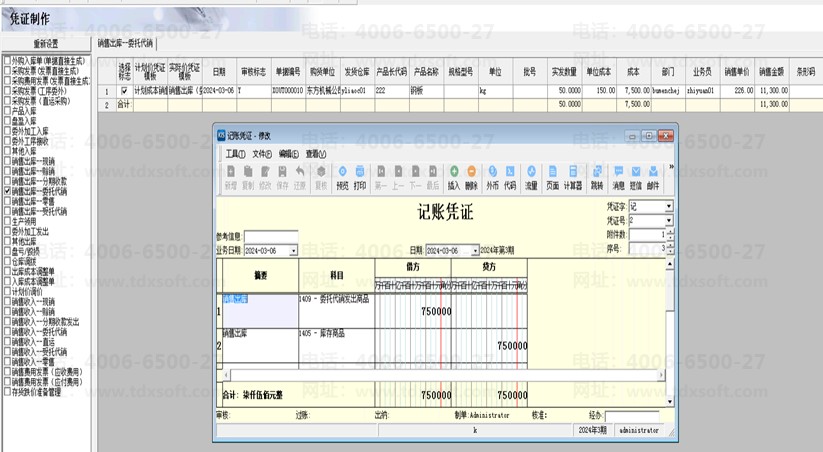Open the 业务日期 date dropdown
Screen dimensions: 823x452
point(293,251)
